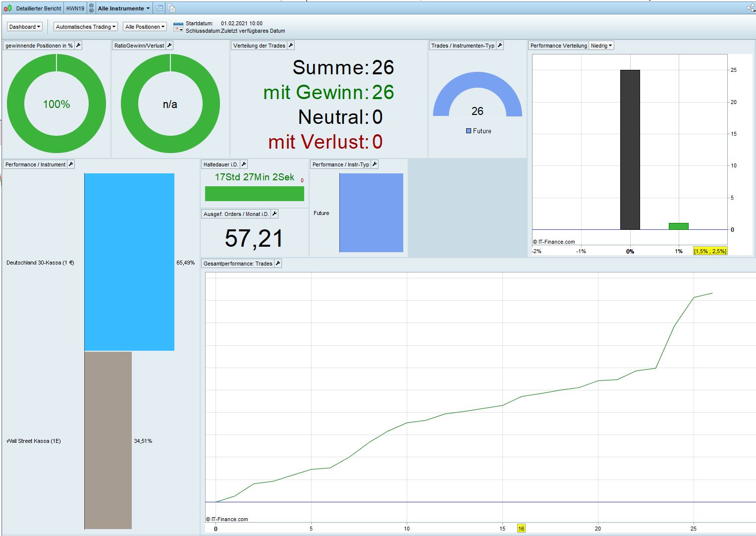Click the small green 1% distribution bar

coord(679,226)
